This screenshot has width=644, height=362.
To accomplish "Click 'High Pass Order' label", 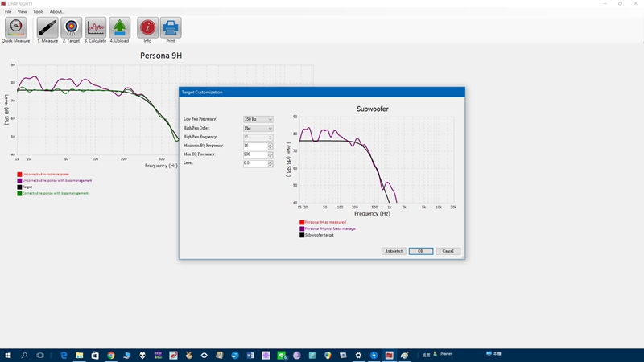I will (x=196, y=128).
